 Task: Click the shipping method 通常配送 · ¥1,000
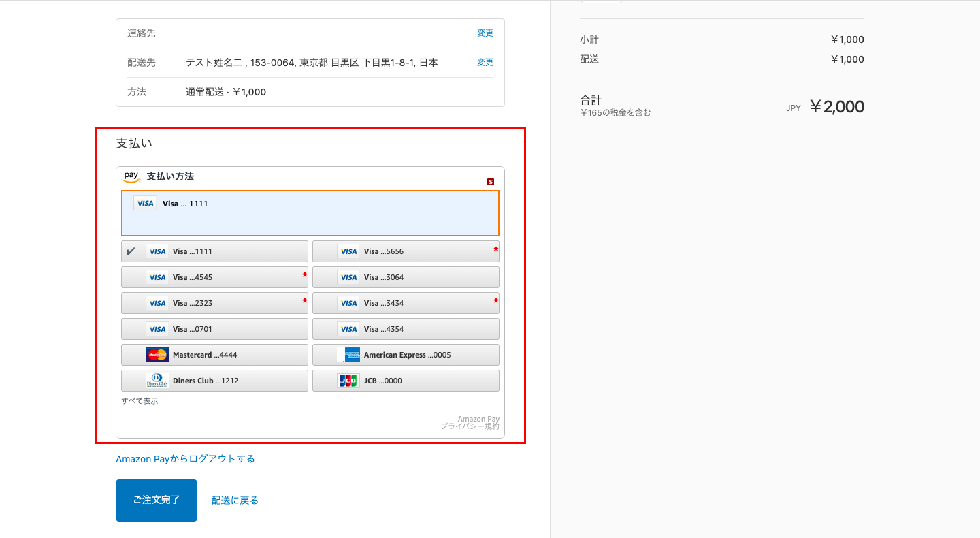click(x=226, y=92)
